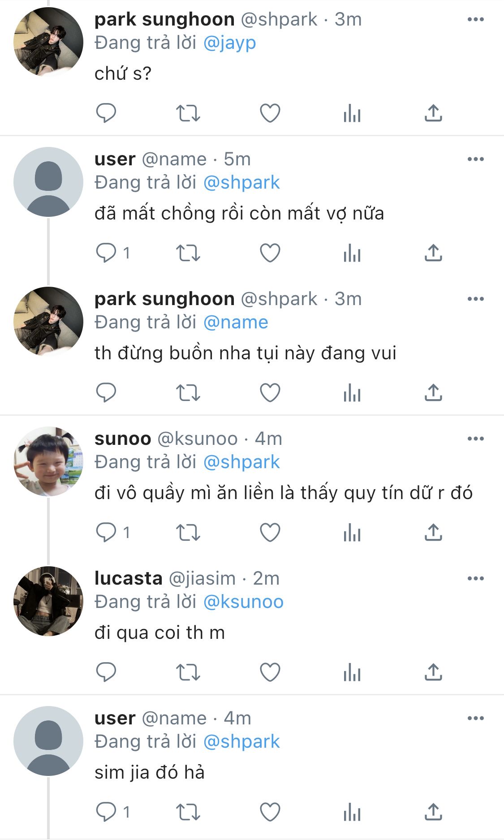Expand more options on first park sunghoon tweet

(475, 19)
